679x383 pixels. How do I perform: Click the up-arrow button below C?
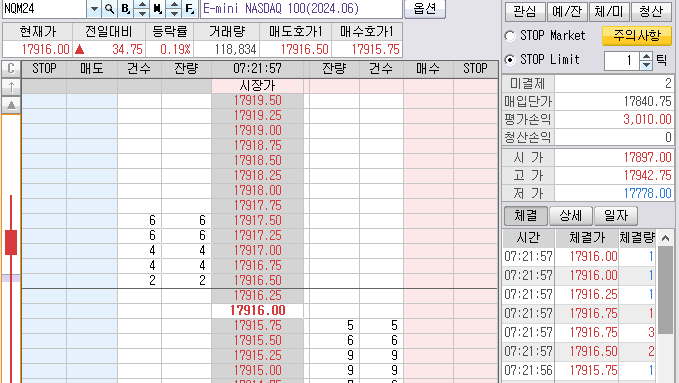tap(11, 87)
